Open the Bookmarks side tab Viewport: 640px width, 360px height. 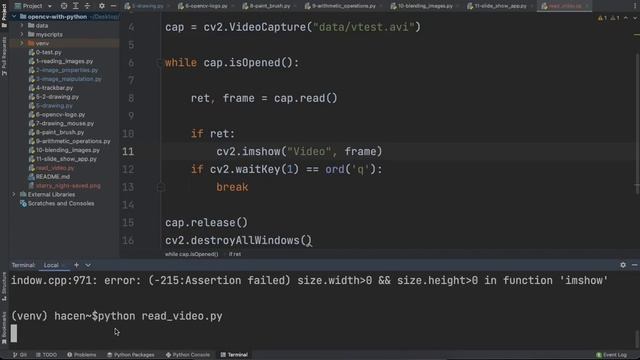[4, 327]
